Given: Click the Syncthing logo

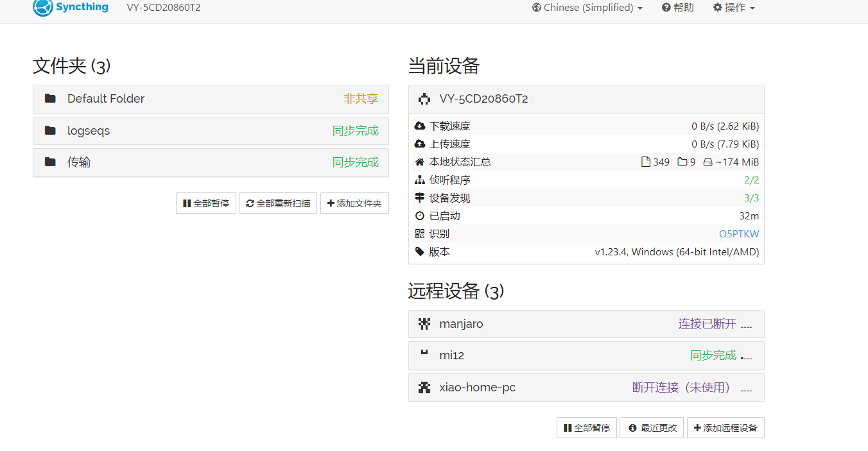Looking at the screenshot, I should tap(71, 8).
